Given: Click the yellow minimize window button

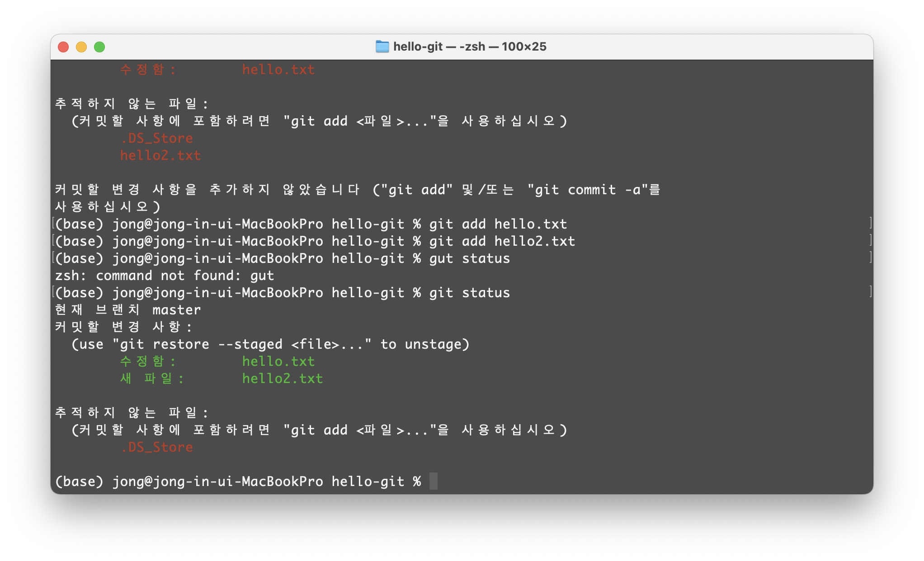Looking at the screenshot, I should click(81, 47).
